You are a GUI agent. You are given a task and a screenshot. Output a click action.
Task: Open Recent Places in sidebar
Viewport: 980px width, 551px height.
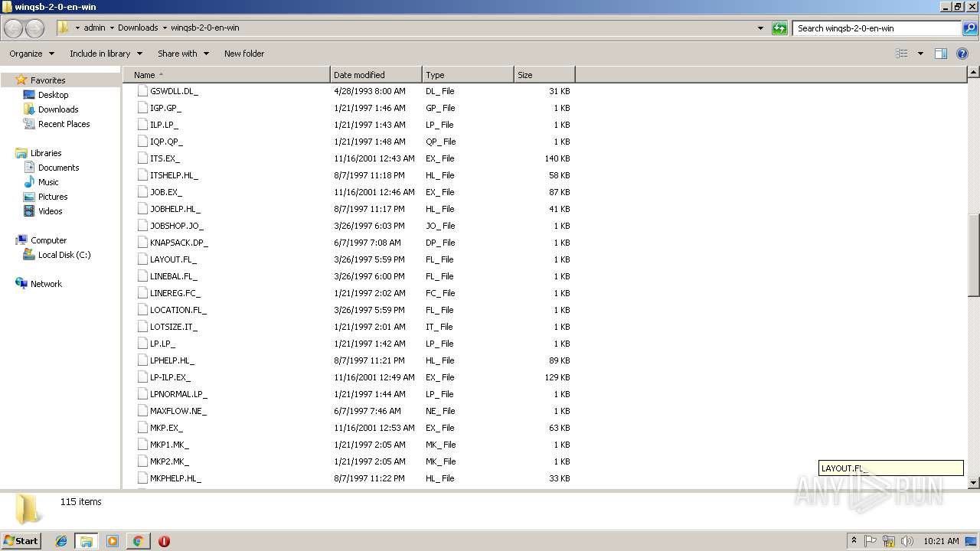(64, 124)
